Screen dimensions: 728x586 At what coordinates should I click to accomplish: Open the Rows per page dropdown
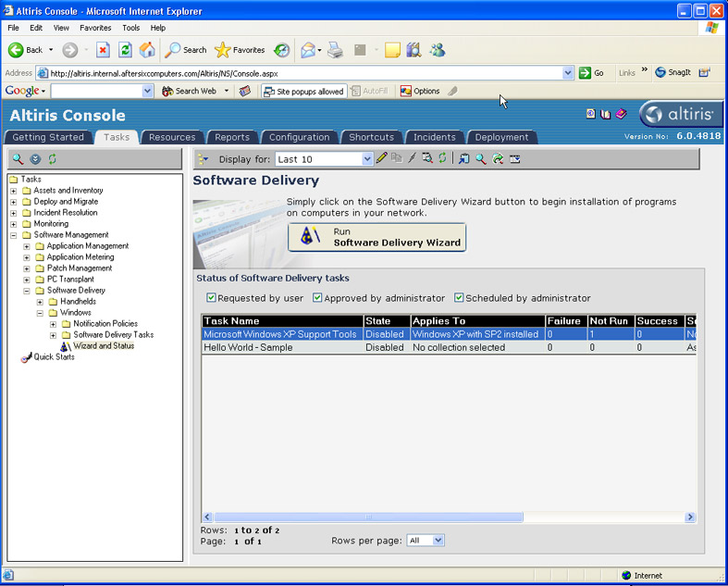click(x=438, y=540)
